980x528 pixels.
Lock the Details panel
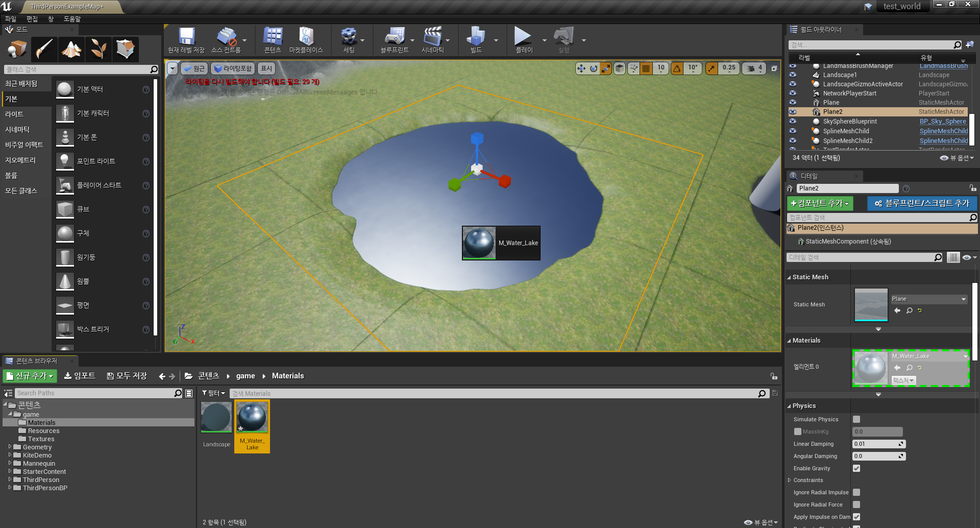coord(973,188)
